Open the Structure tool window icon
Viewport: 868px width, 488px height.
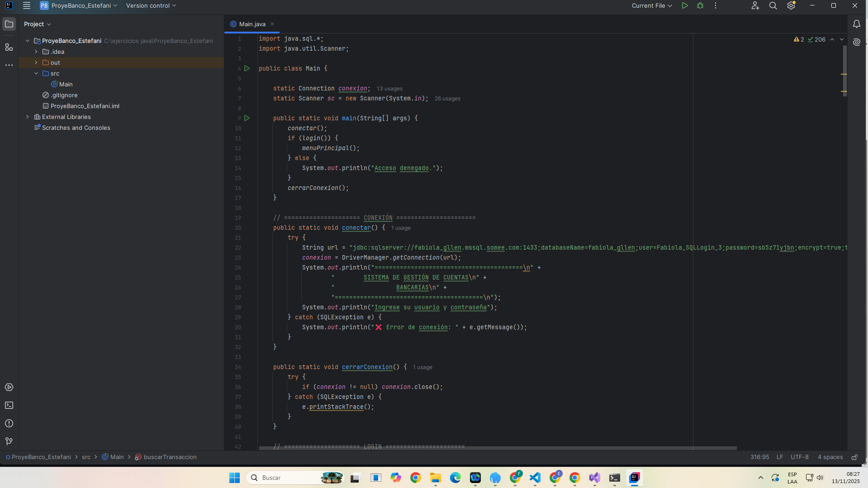(x=9, y=47)
